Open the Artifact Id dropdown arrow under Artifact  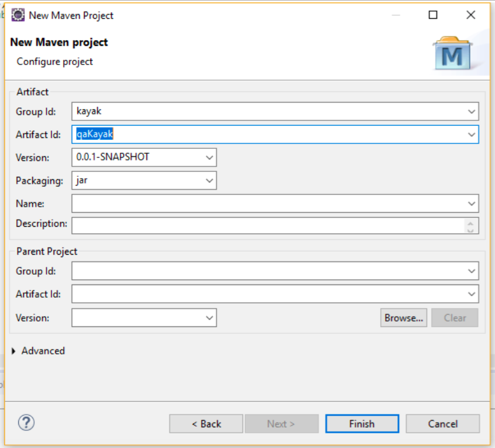[x=471, y=134]
